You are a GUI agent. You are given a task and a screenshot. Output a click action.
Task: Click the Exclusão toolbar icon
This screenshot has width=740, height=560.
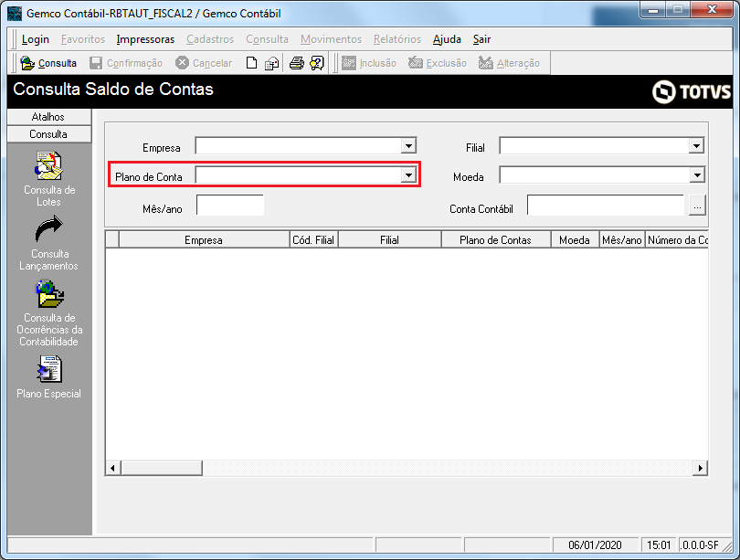tap(416, 63)
